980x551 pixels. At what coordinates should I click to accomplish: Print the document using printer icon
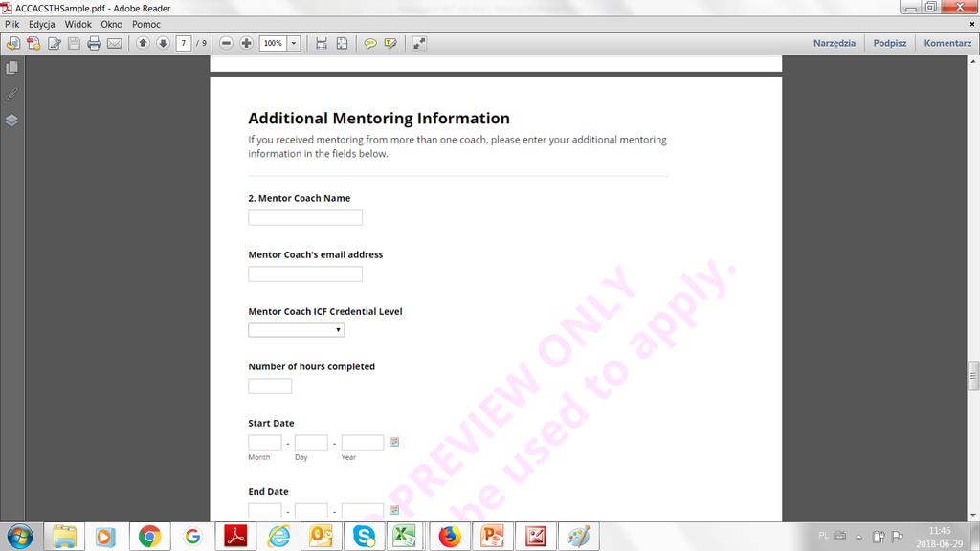[95, 43]
